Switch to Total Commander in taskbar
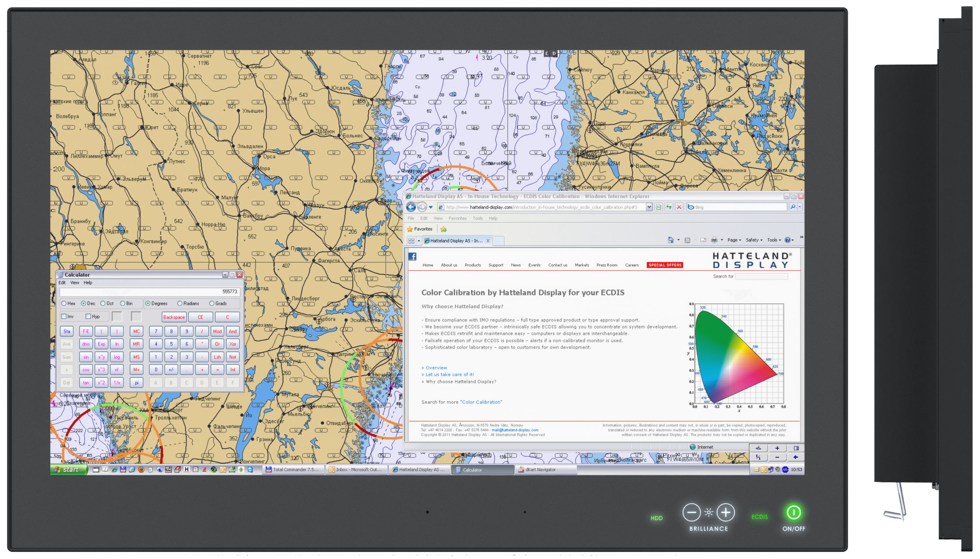 click(294, 470)
